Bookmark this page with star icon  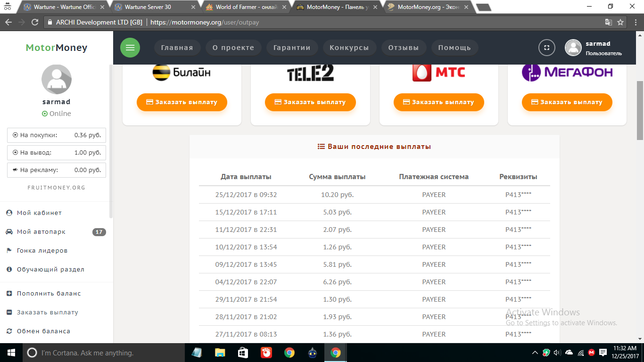(620, 22)
